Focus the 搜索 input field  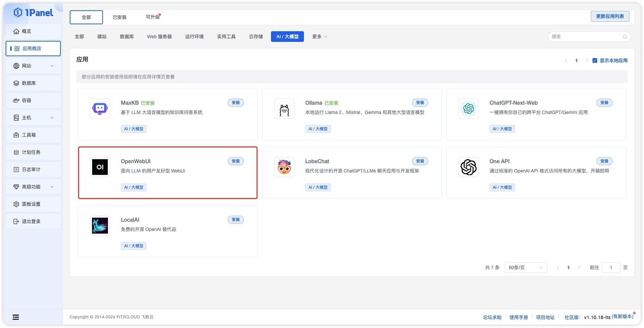589,37
